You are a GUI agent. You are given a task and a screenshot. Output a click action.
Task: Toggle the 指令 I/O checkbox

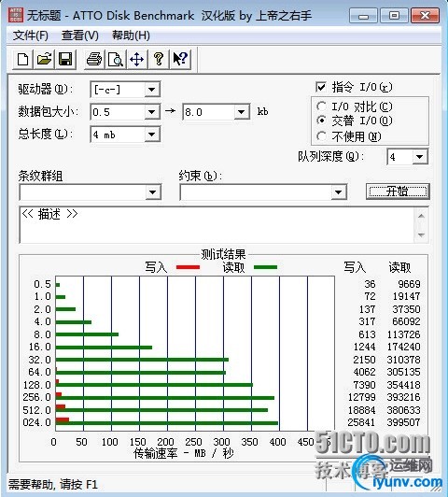(321, 87)
